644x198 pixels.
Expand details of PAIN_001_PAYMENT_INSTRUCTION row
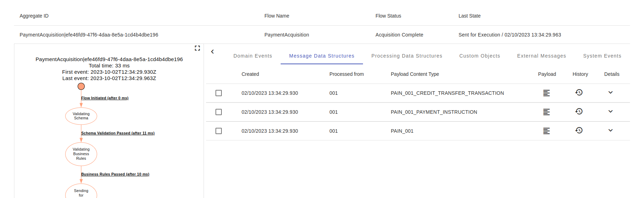[610, 111]
